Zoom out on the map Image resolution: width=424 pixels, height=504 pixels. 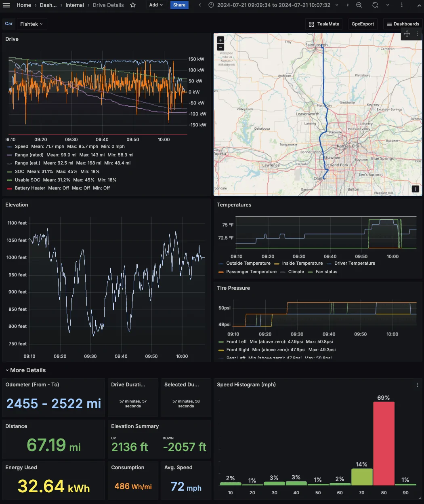click(220, 47)
